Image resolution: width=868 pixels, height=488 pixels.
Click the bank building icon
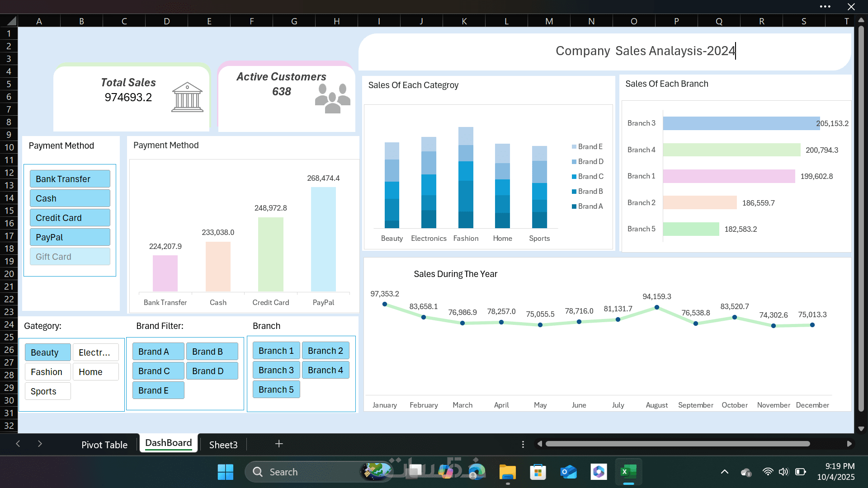[187, 97]
